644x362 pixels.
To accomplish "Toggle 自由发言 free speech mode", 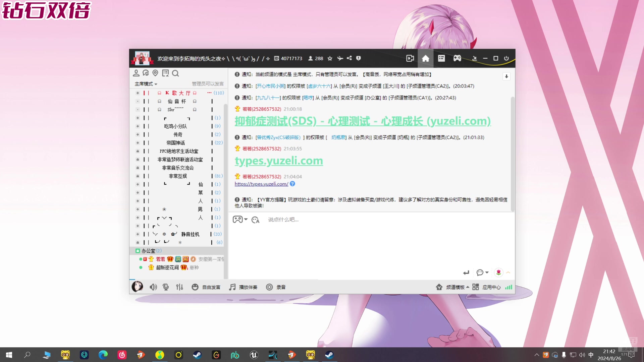I will (206, 287).
